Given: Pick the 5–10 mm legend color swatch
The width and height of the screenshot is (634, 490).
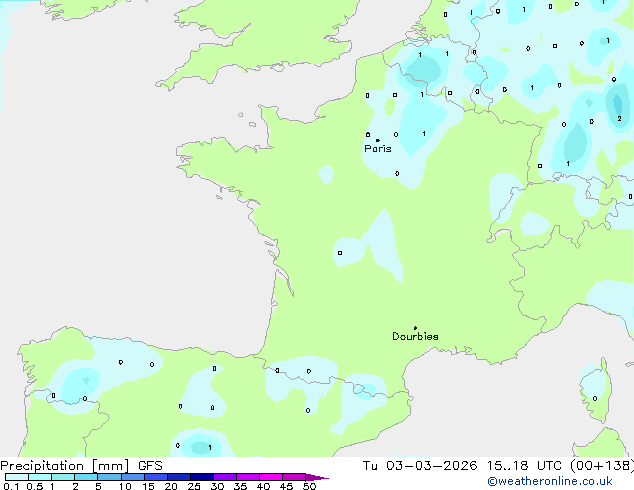Looking at the screenshot, I should click(x=109, y=477).
